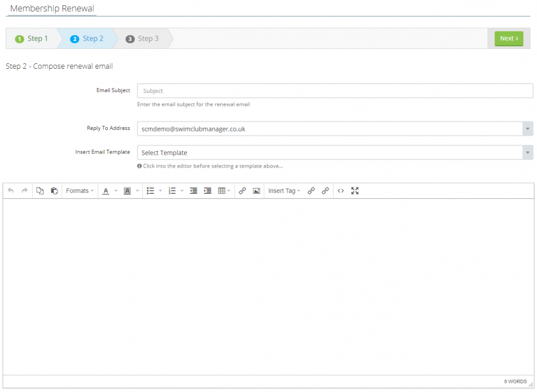This screenshot has width=537, height=392.
Task: Click the Copy icon in editor toolbar
Action: pos(40,191)
